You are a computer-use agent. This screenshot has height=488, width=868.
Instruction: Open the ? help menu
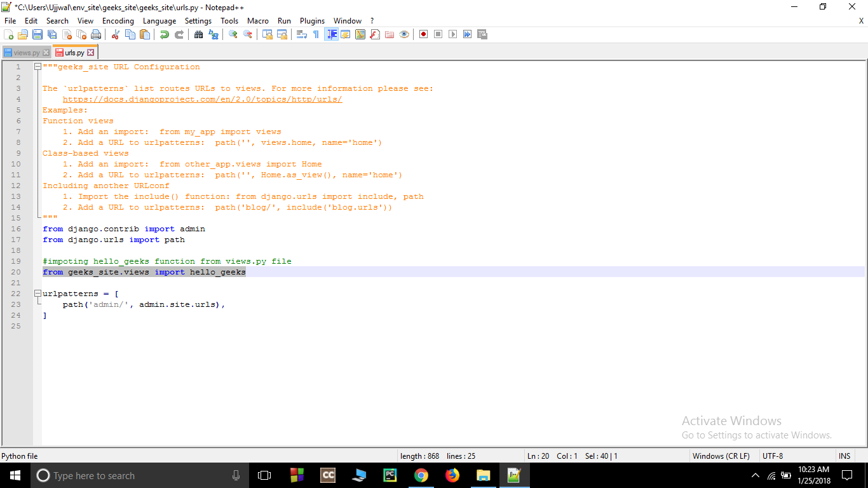pos(372,21)
